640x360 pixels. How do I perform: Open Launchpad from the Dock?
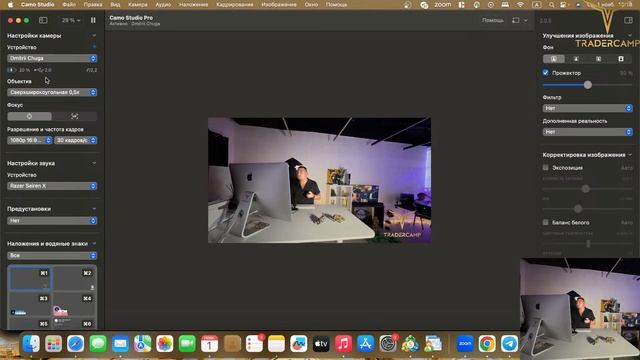[53, 344]
